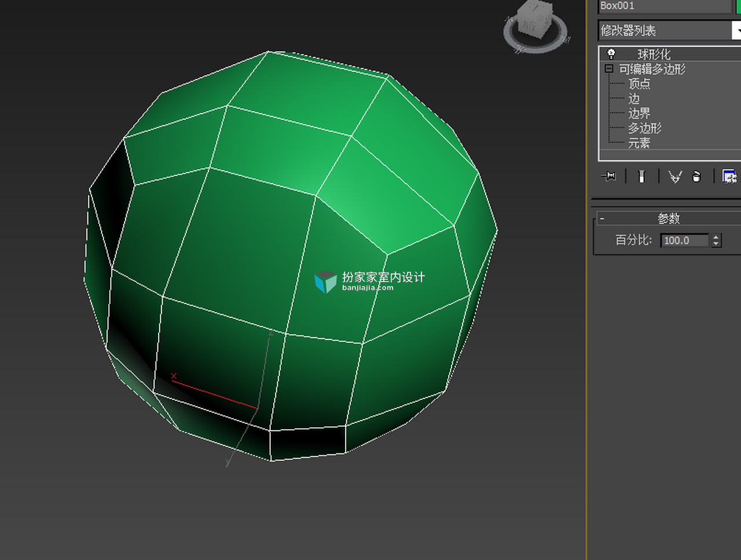Collapse the 可编辑多边形 tree node

pyautogui.click(x=609, y=68)
